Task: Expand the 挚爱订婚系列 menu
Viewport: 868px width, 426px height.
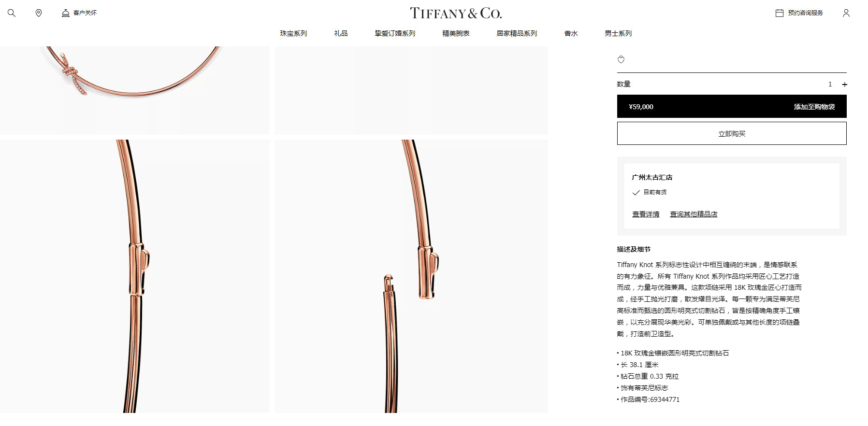Action: pyautogui.click(x=395, y=33)
